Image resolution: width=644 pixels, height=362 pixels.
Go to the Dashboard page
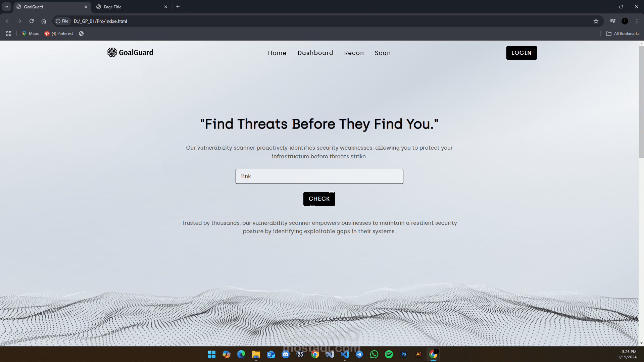coord(315,53)
